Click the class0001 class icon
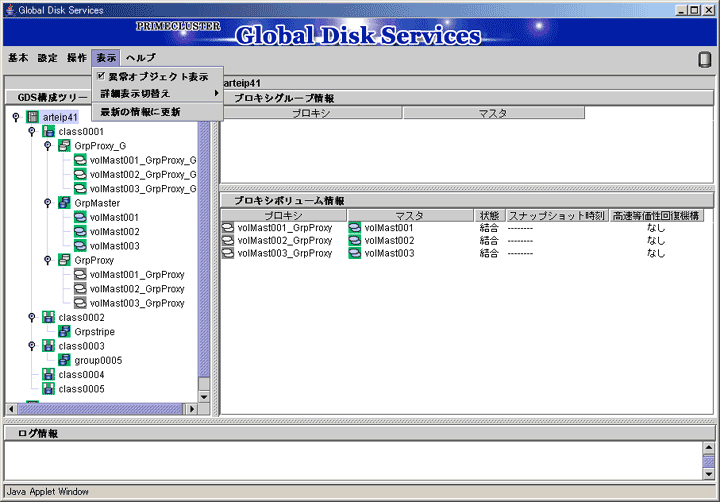Screen dimensions: 720x502 pyautogui.click(x=48, y=131)
